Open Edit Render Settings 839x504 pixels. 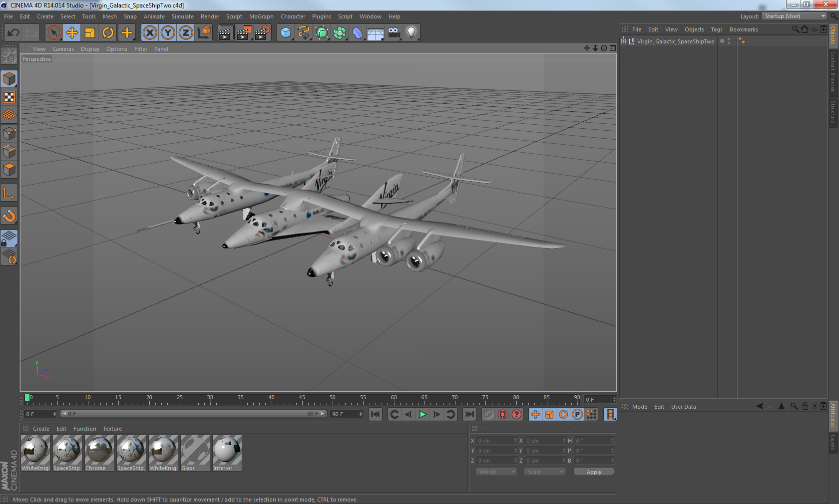(x=263, y=33)
